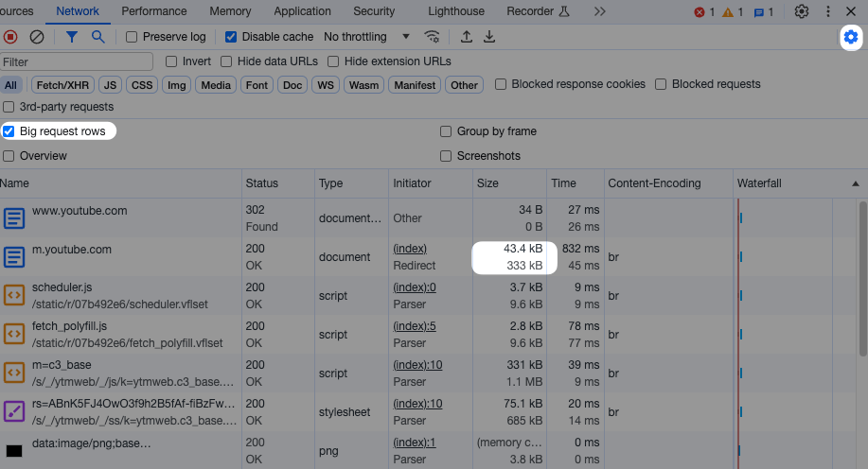Click scheduler.js script icon
This screenshot has width=868, height=469.
click(14, 296)
